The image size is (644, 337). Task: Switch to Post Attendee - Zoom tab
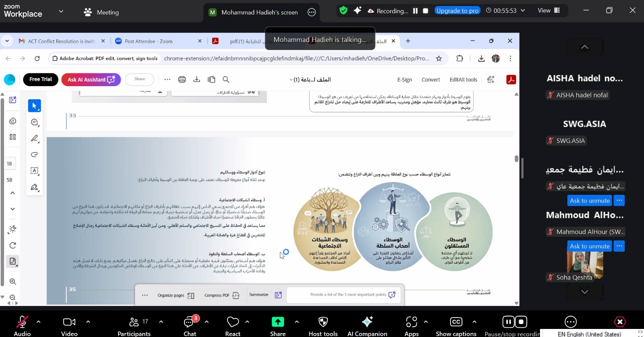149,41
